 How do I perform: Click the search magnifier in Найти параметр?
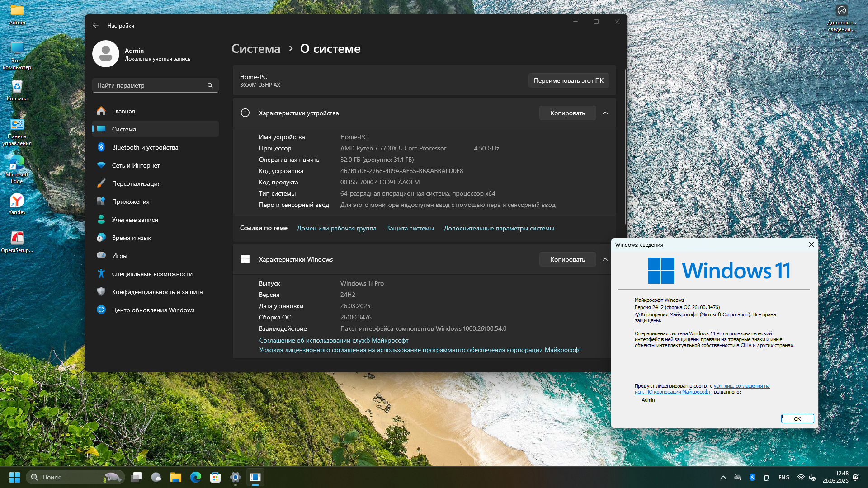pos(210,85)
